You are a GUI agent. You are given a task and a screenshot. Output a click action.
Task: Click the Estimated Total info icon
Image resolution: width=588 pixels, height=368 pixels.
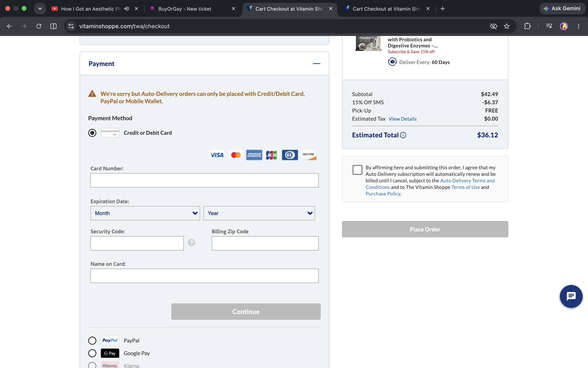click(x=403, y=135)
